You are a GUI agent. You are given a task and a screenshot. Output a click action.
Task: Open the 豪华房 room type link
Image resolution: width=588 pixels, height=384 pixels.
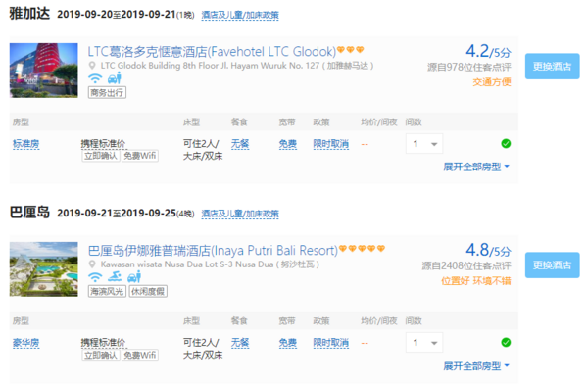tap(25, 343)
